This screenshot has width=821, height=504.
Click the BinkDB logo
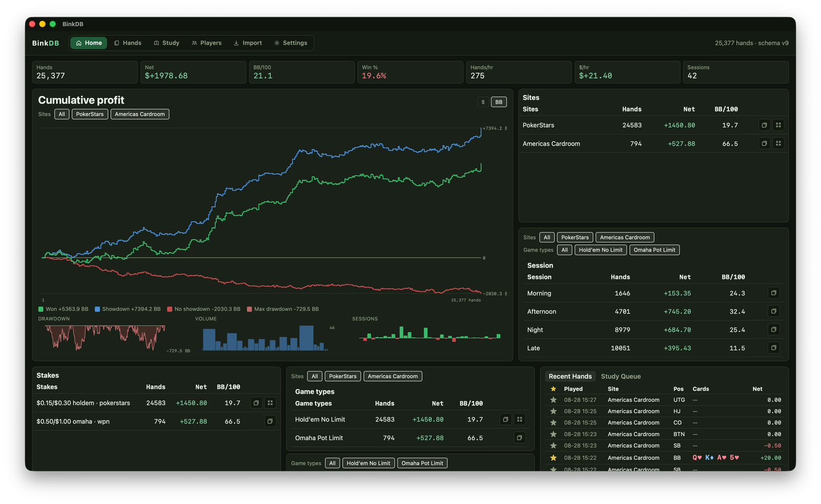(x=46, y=43)
